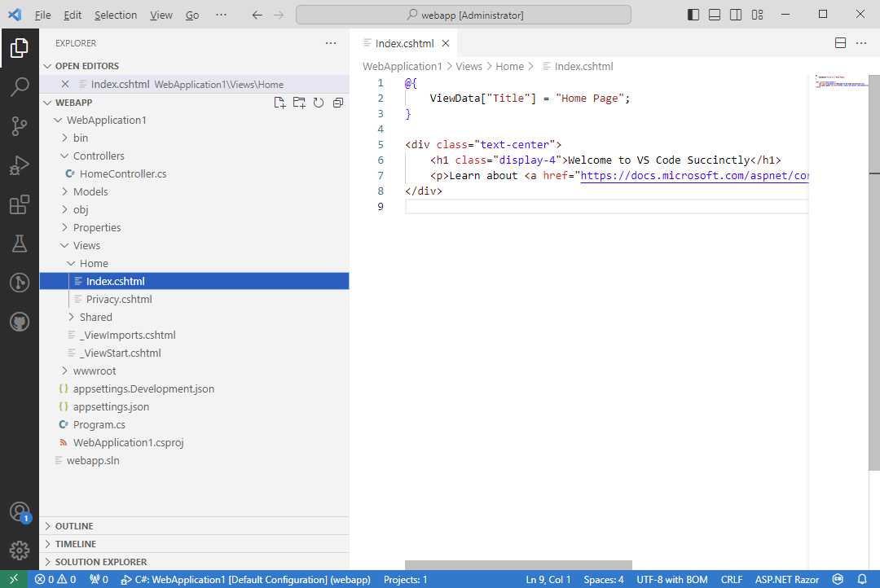Open Run and Debug view
This screenshot has width=880, height=588.
click(19, 165)
